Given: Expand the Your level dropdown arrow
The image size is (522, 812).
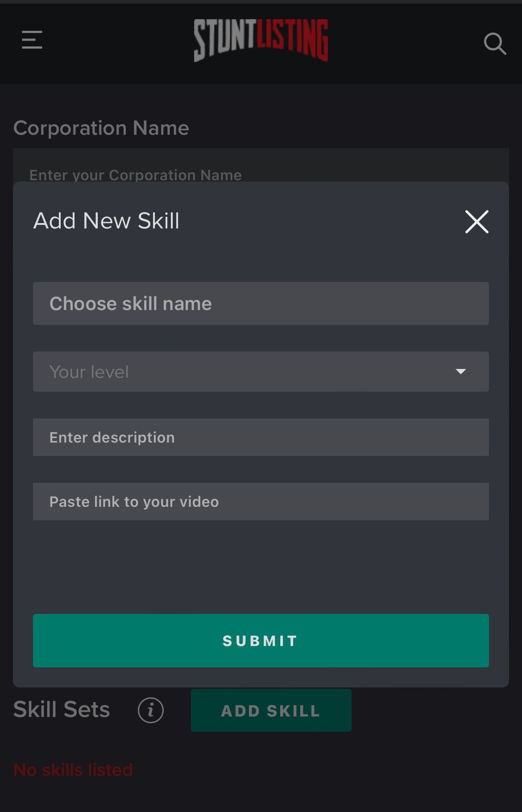Looking at the screenshot, I should click(460, 371).
